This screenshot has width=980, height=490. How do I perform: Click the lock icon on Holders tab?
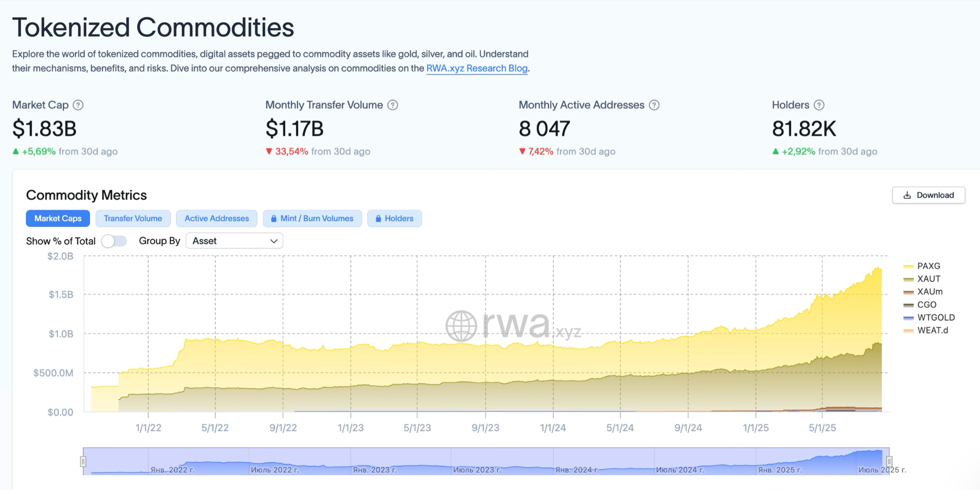pos(378,219)
